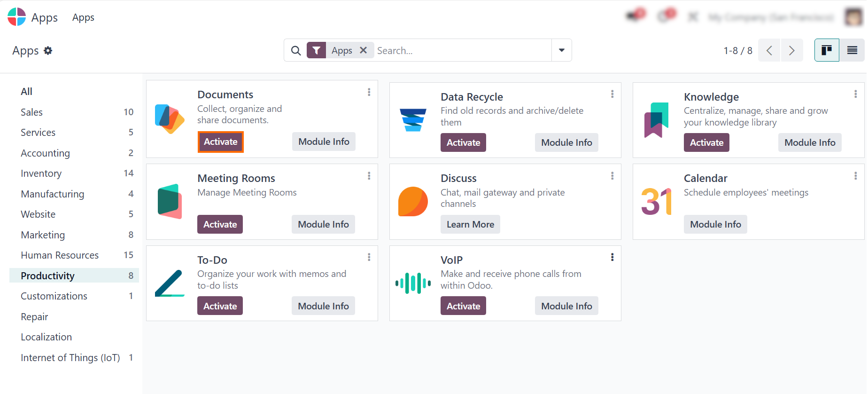Select the Human Resources category

pos(74,255)
